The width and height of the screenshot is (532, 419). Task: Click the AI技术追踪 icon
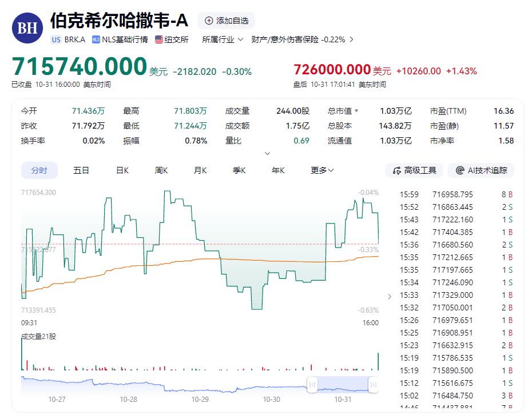point(459,170)
